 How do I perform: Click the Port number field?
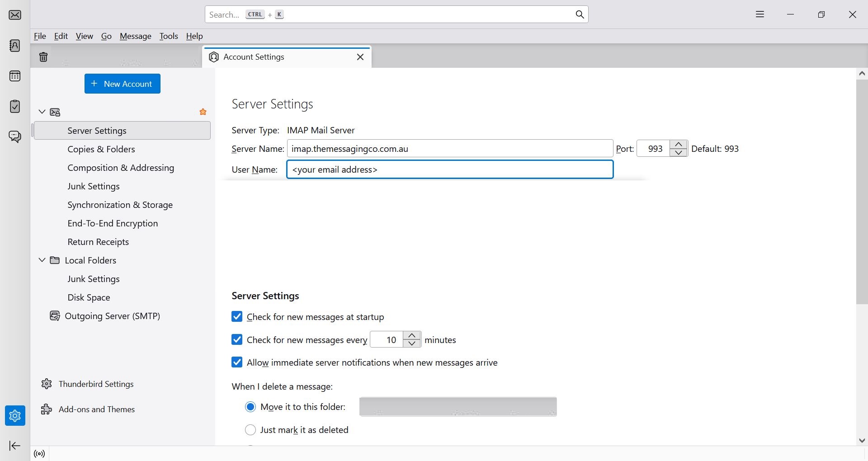[x=654, y=149]
